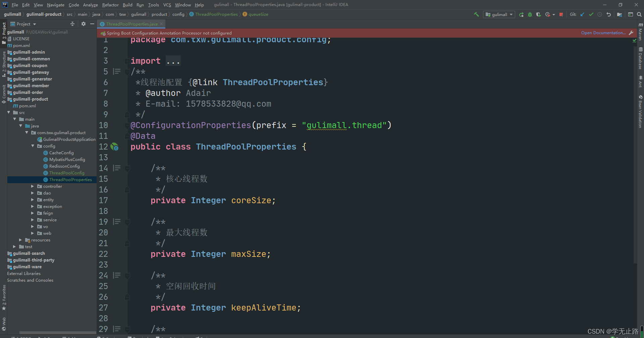Click the Run Anything icon

point(631,14)
